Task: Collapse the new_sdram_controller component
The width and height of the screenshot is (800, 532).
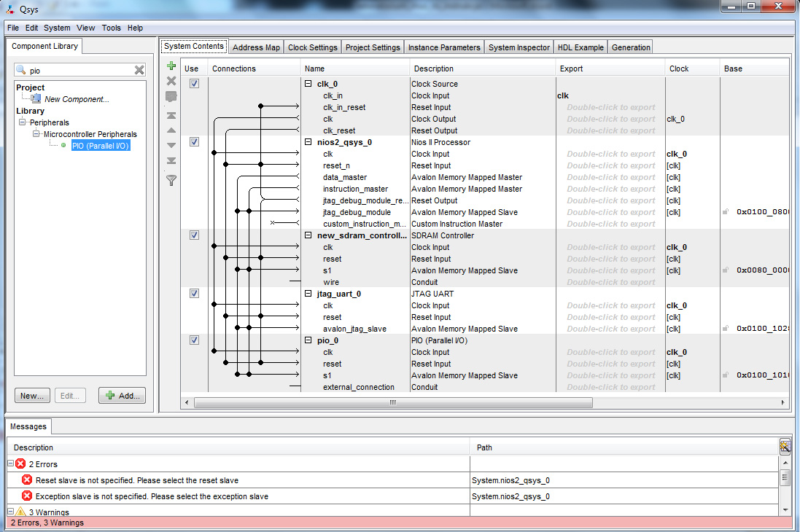Action: pyautogui.click(x=308, y=235)
